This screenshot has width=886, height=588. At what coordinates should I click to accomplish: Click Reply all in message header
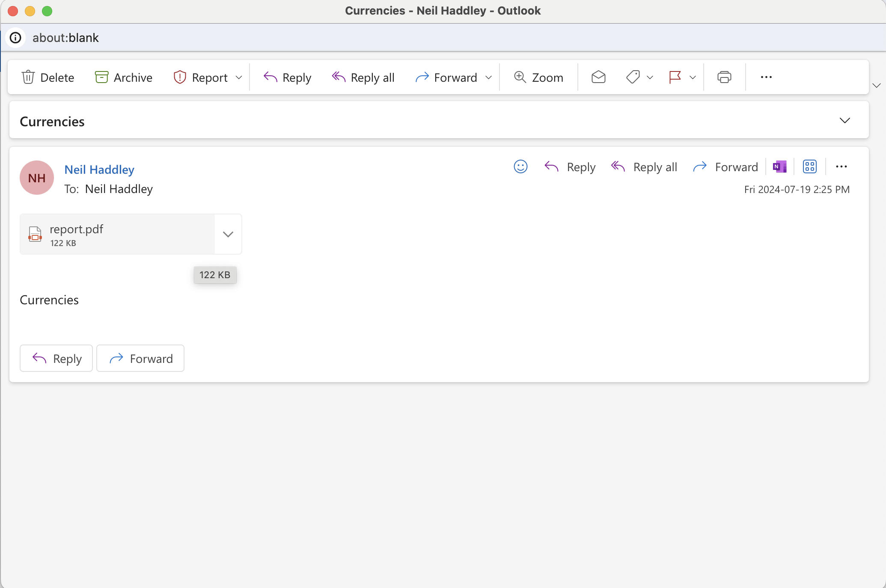[644, 167]
